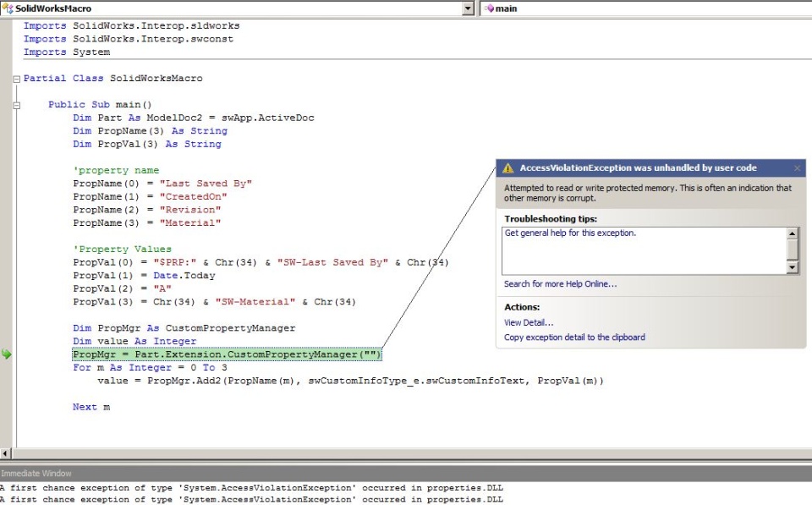812x505 pixels.
Task: Click 'For m As Integer = 0 To 3'
Action: [151, 368]
